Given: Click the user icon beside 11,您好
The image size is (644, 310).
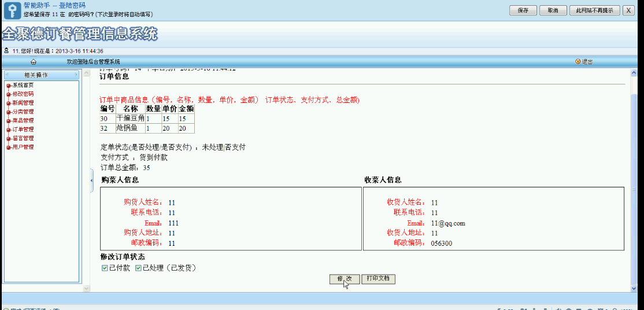Looking at the screenshot, I should tap(6, 51).
